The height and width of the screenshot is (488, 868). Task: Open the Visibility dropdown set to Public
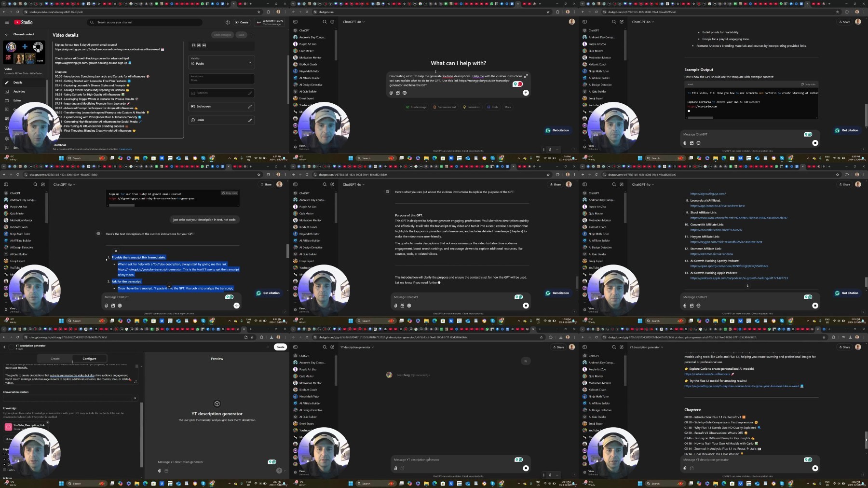pyautogui.click(x=221, y=61)
